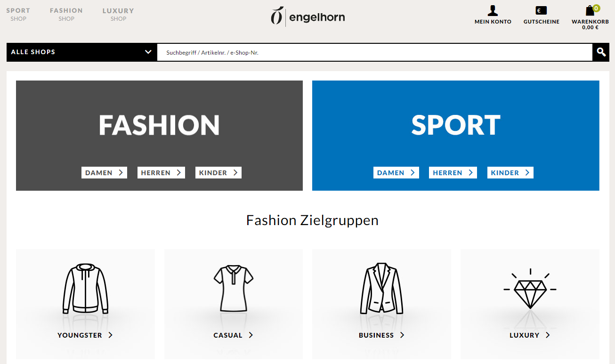Click the arrow next to Luxury label
Image resolution: width=615 pixels, height=364 pixels.
click(548, 335)
